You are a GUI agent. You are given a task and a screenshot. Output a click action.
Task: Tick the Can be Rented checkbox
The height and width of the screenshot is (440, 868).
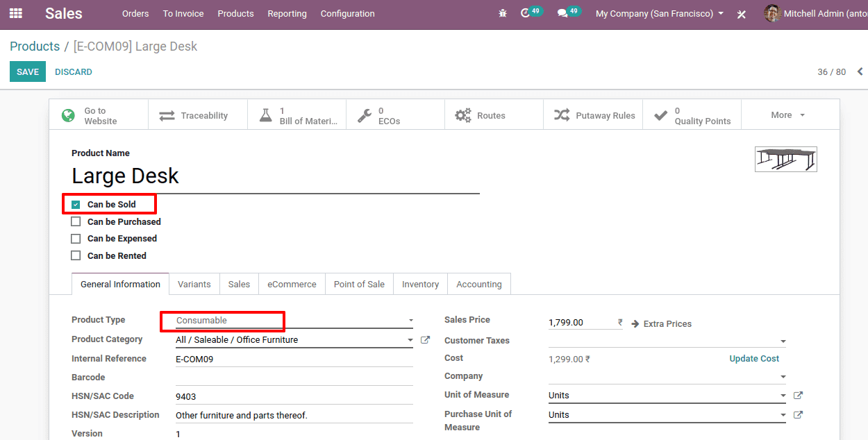coord(76,256)
